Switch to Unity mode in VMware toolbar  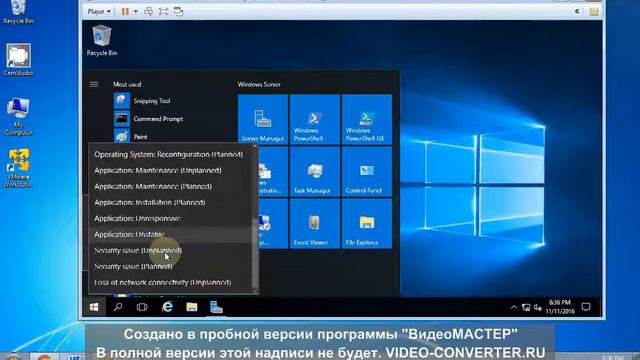178,11
